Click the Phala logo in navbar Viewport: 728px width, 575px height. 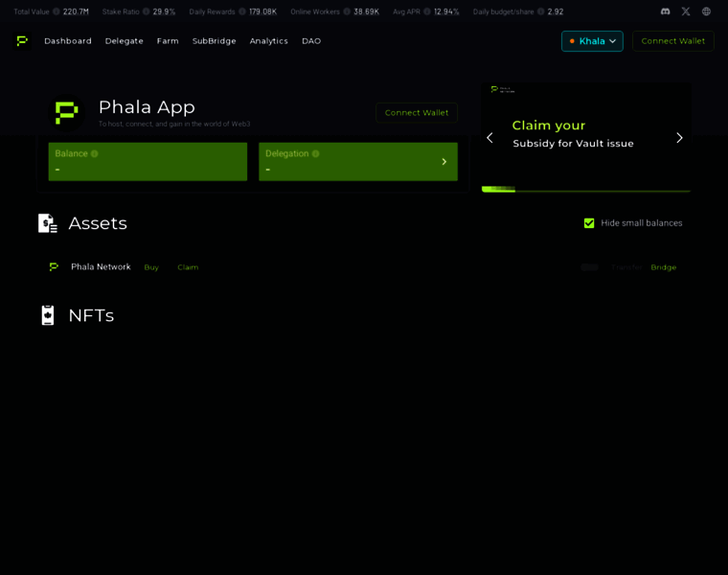click(x=22, y=41)
